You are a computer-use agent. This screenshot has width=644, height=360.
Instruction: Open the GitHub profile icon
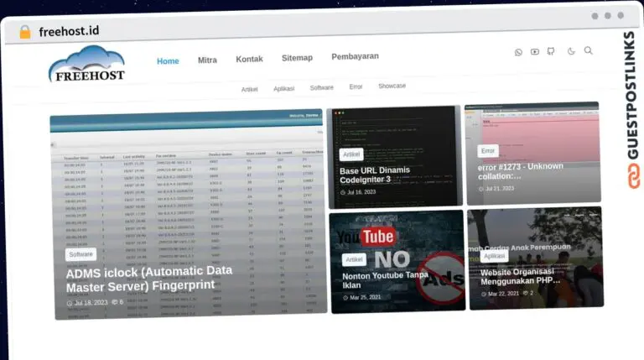[551, 52]
